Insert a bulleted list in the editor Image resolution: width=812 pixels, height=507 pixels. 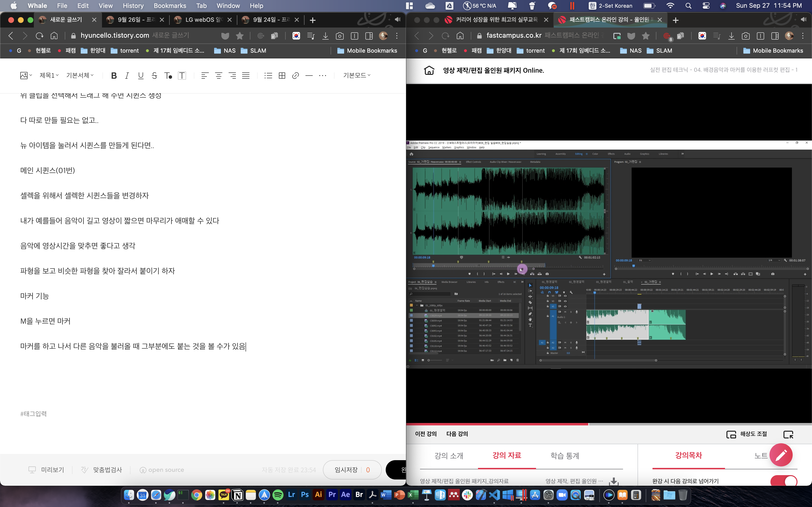click(268, 75)
